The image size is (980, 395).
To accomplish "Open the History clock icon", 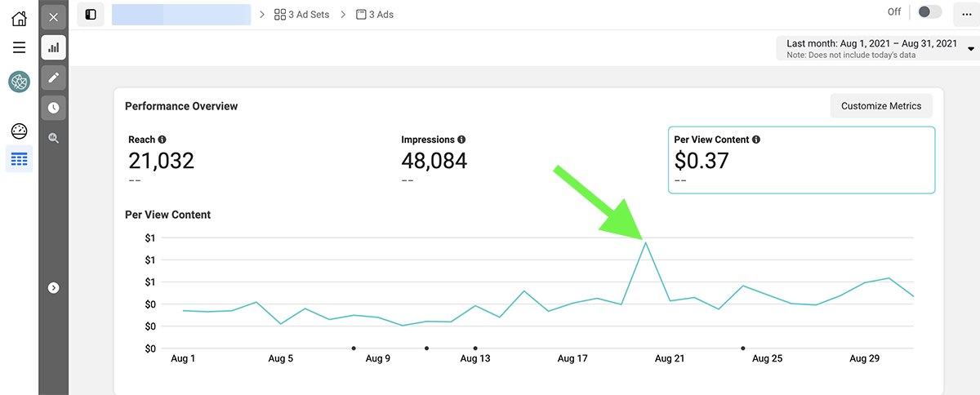I will tap(53, 108).
